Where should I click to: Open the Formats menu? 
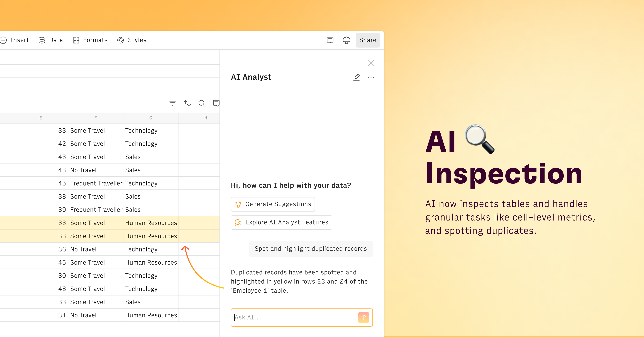tap(90, 40)
